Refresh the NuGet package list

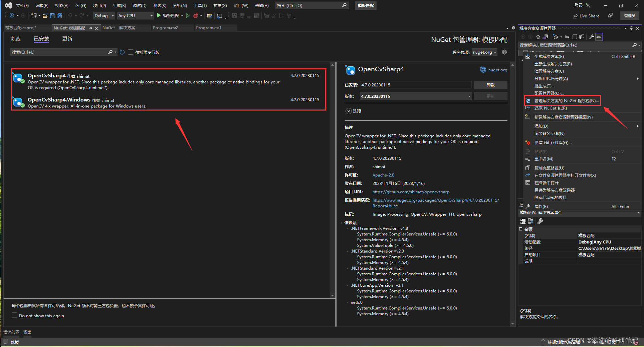[122, 52]
